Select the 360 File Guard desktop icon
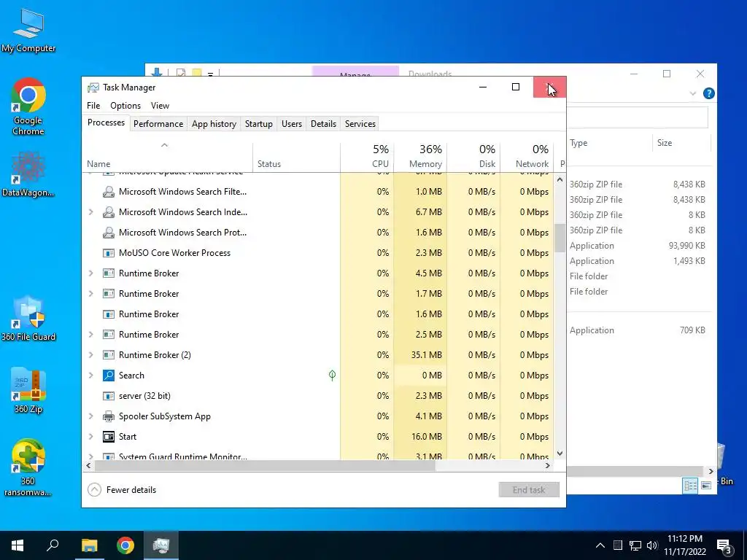This screenshot has height=560, width=747. [x=28, y=318]
